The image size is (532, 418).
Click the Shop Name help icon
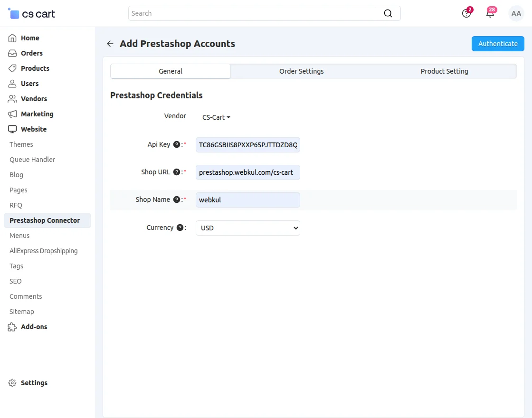click(x=177, y=199)
